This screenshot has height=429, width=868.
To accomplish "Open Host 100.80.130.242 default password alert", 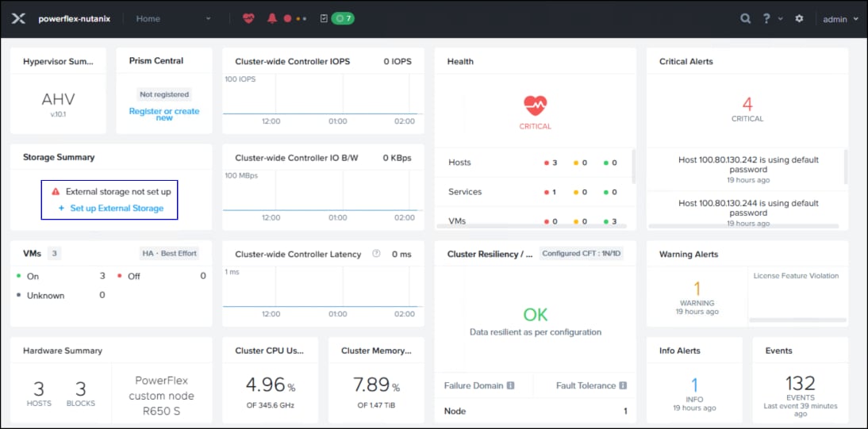I will coord(747,169).
